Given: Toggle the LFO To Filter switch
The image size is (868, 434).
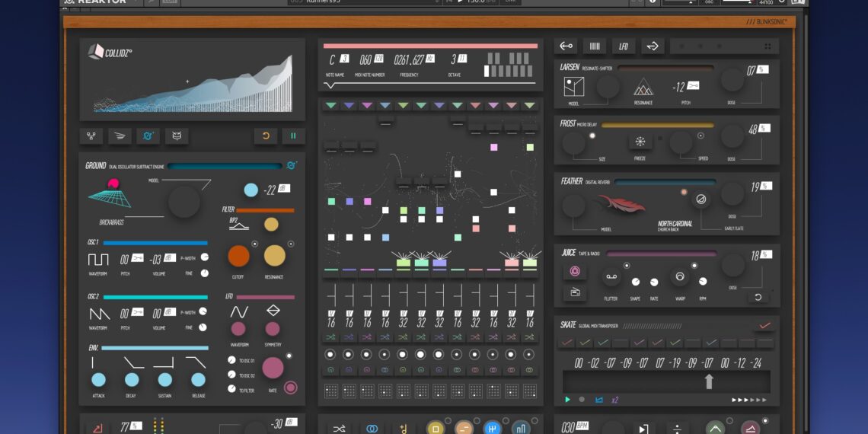Looking at the screenshot, I should 231,389.
